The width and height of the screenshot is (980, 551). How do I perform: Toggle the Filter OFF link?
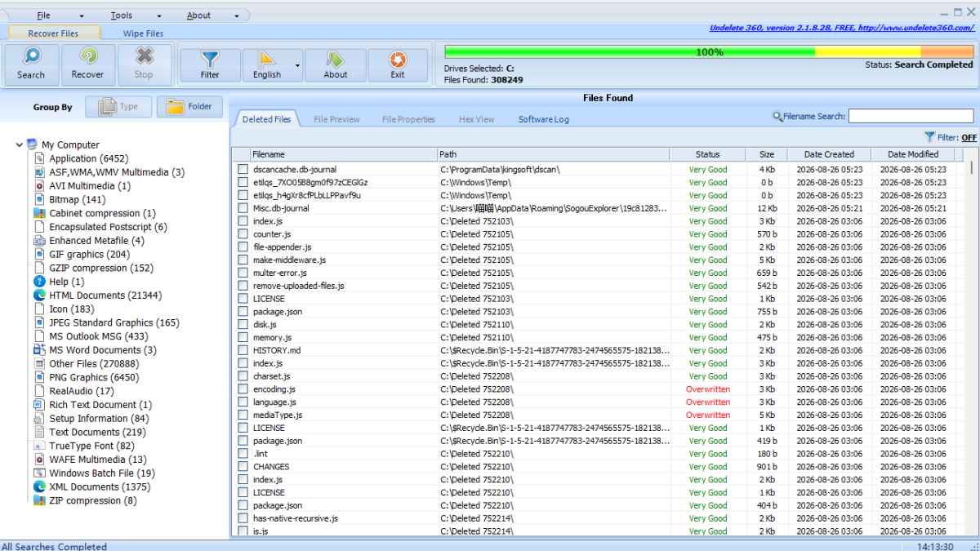click(x=969, y=138)
